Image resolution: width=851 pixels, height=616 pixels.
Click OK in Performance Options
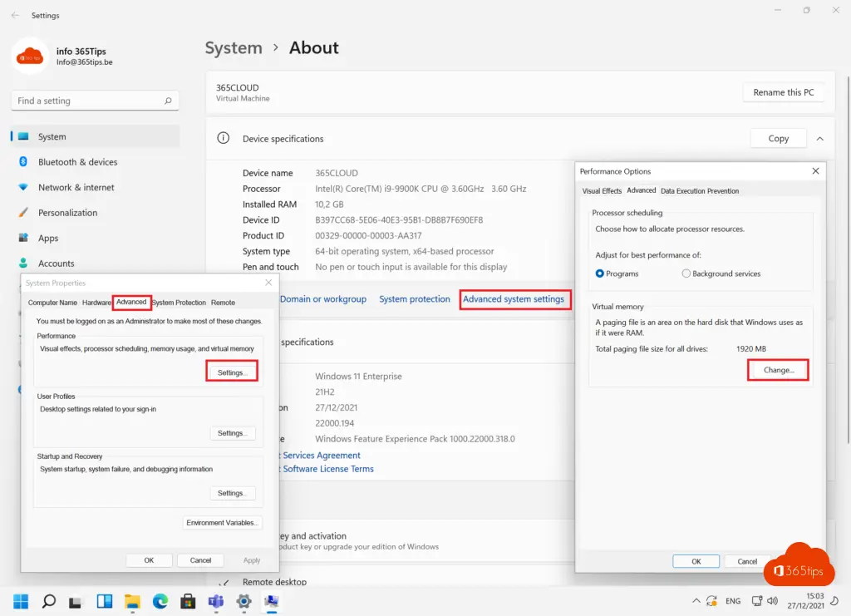(x=696, y=561)
